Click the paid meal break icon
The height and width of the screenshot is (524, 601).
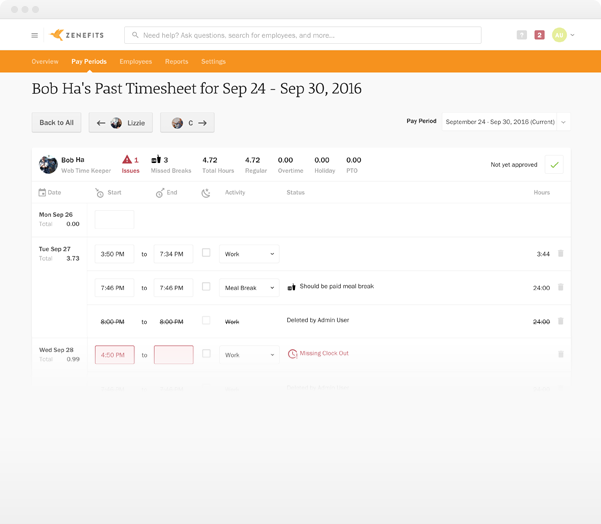coord(291,287)
